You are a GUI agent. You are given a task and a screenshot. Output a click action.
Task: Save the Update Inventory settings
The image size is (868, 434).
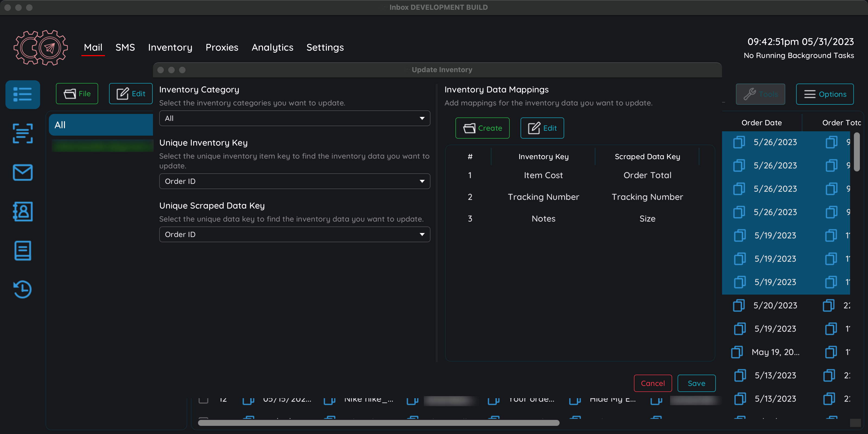pos(696,383)
